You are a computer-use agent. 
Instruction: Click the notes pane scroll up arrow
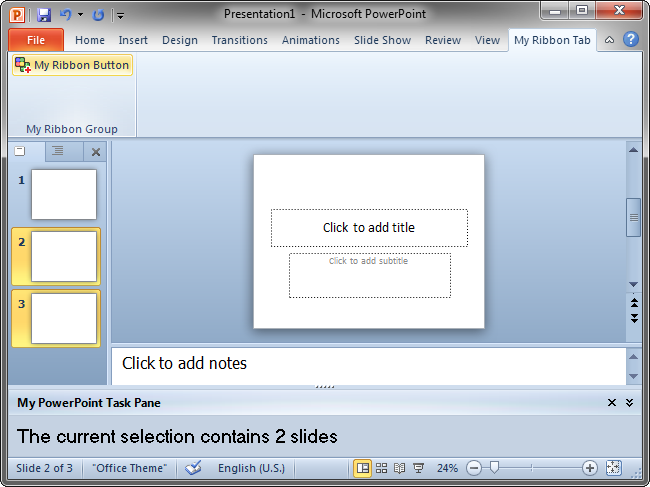pyautogui.click(x=633, y=356)
